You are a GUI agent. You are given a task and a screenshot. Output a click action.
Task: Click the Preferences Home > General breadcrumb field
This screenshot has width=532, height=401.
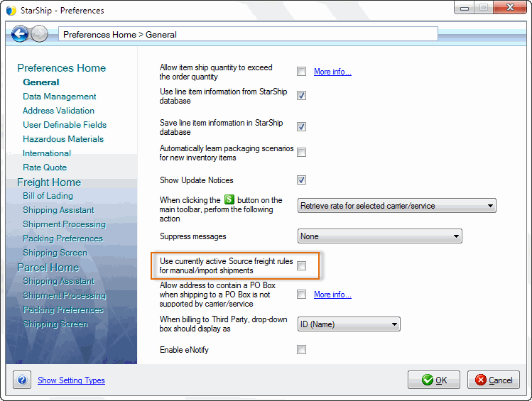click(x=248, y=34)
